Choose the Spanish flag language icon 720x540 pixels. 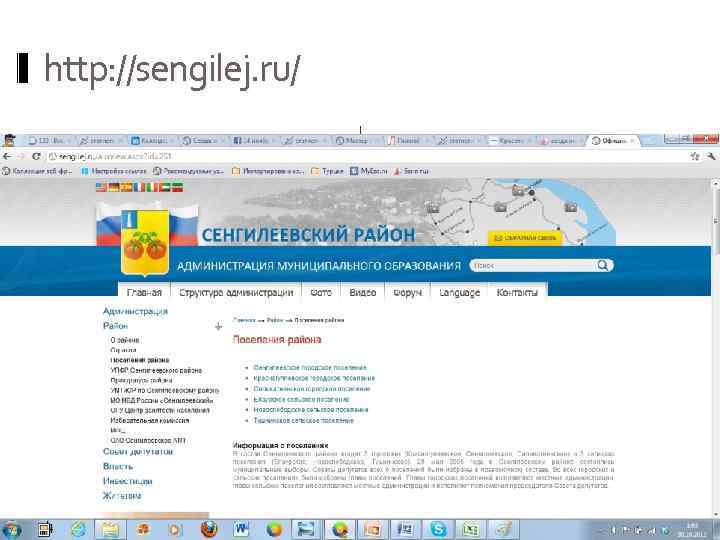126,187
